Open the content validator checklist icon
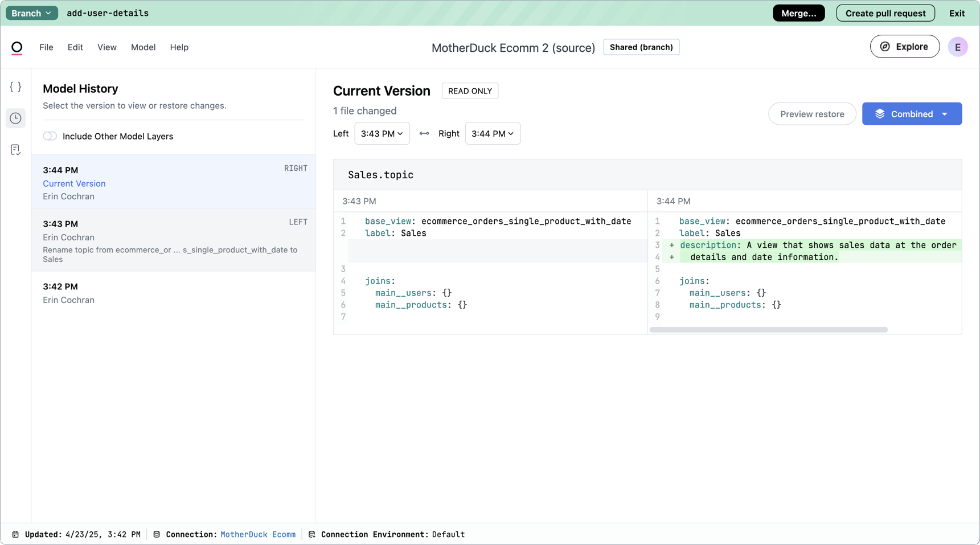The image size is (980, 545). click(15, 150)
